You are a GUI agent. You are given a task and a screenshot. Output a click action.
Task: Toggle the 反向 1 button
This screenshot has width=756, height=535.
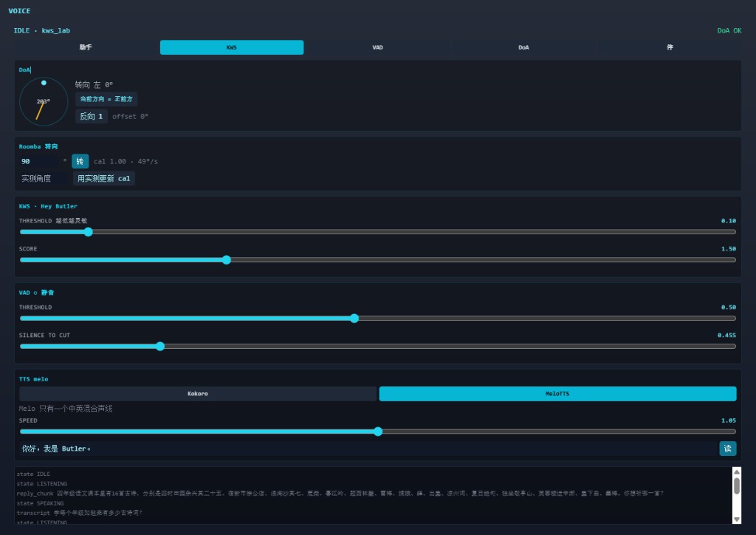point(91,116)
